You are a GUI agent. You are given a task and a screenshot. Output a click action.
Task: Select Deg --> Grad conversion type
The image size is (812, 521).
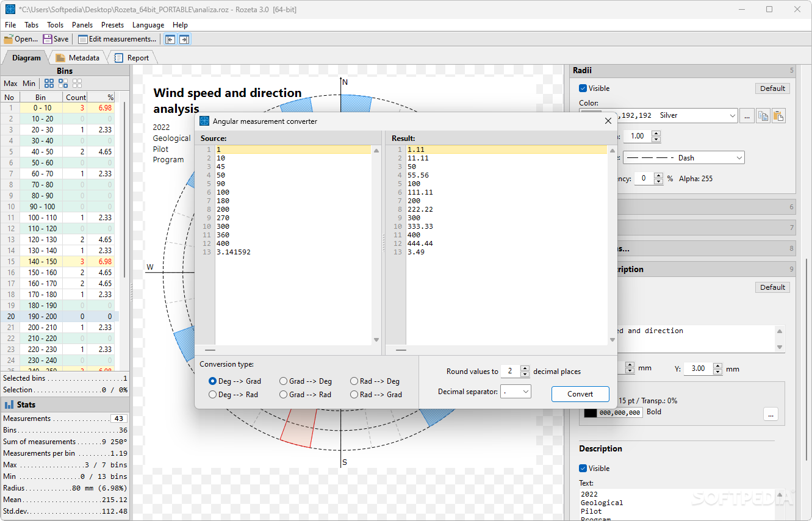click(x=235, y=381)
